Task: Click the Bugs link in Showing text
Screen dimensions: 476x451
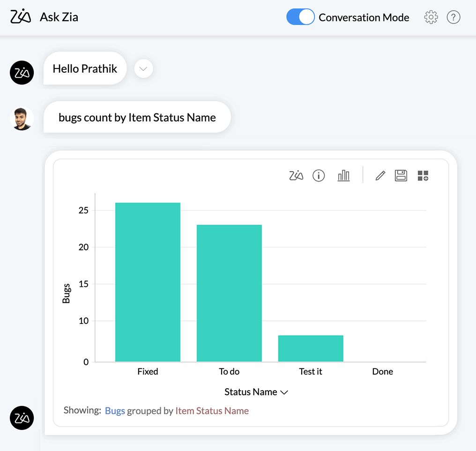Action: click(115, 411)
